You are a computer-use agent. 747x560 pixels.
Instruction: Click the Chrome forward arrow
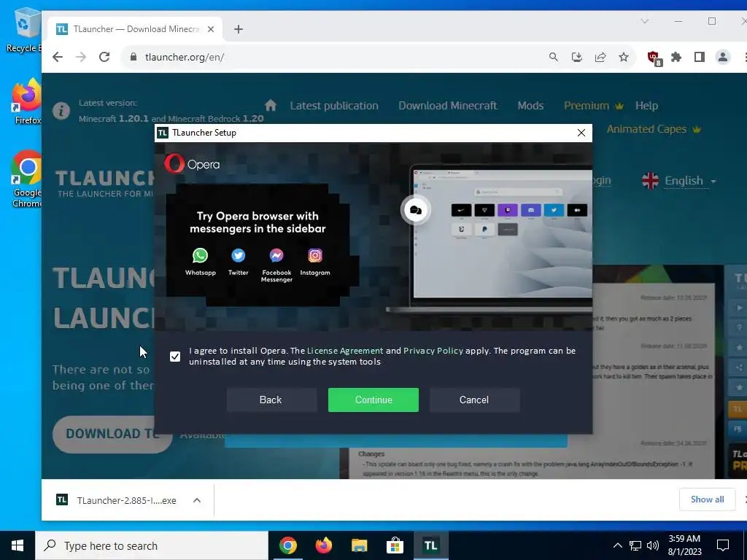pos(81,57)
